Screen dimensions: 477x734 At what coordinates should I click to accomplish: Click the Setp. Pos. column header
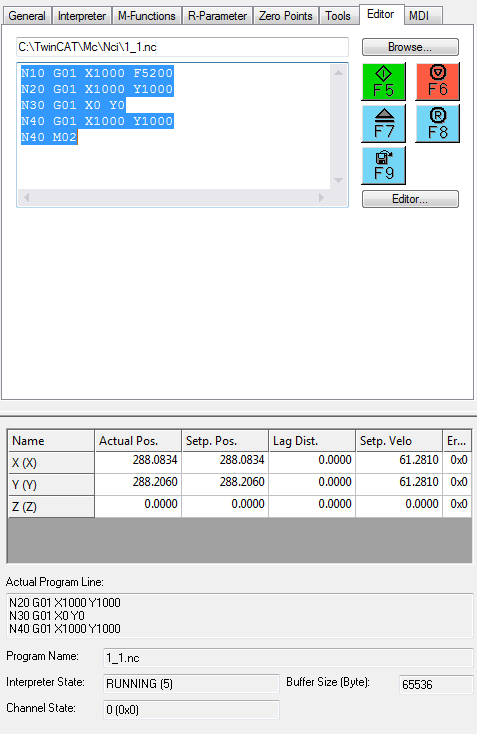(x=225, y=441)
